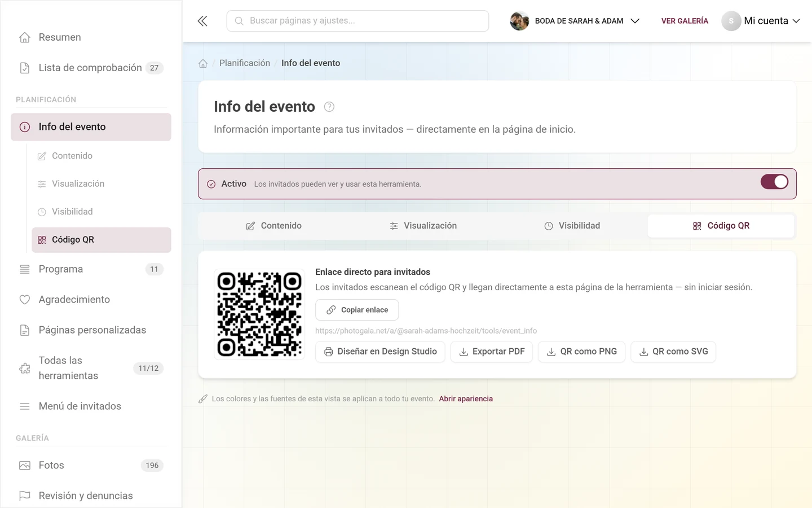This screenshot has height=508, width=812.
Task: Click the Menú de invitados hamburger icon
Action: tap(25, 406)
